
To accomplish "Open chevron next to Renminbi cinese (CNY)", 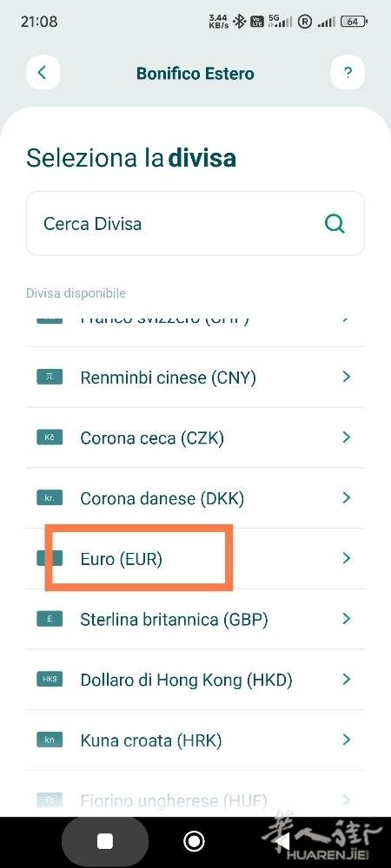I will tap(347, 377).
